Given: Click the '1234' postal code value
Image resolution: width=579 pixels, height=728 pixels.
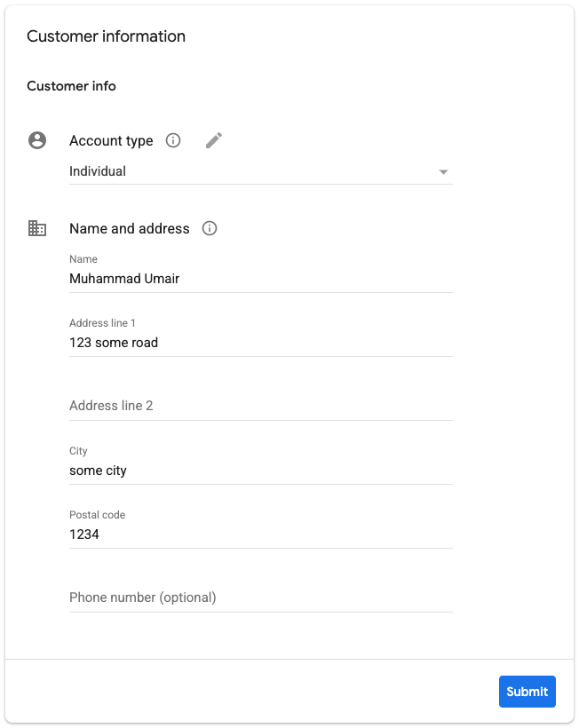Looking at the screenshot, I should pyautogui.click(x=84, y=534).
